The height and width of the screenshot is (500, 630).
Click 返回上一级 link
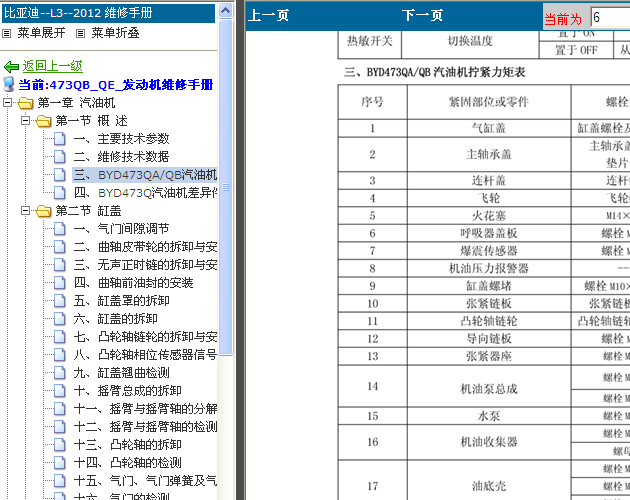[x=53, y=66]
